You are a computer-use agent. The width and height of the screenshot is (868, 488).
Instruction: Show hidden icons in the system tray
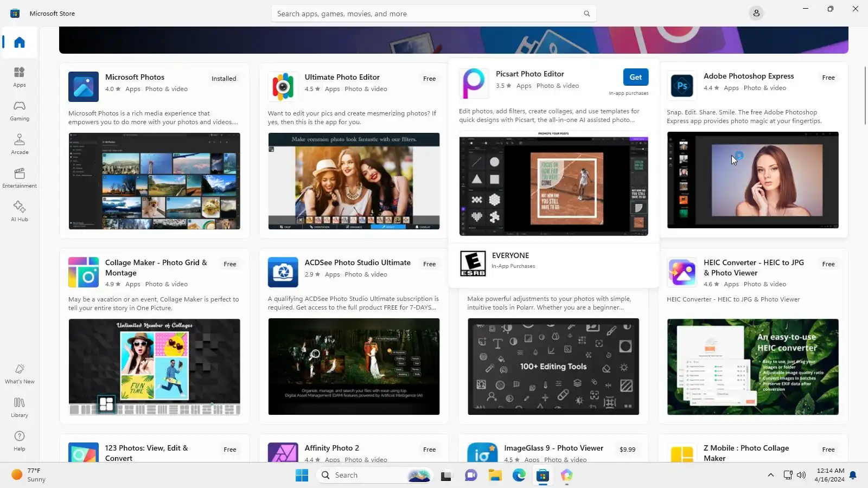tap(770, 476)
